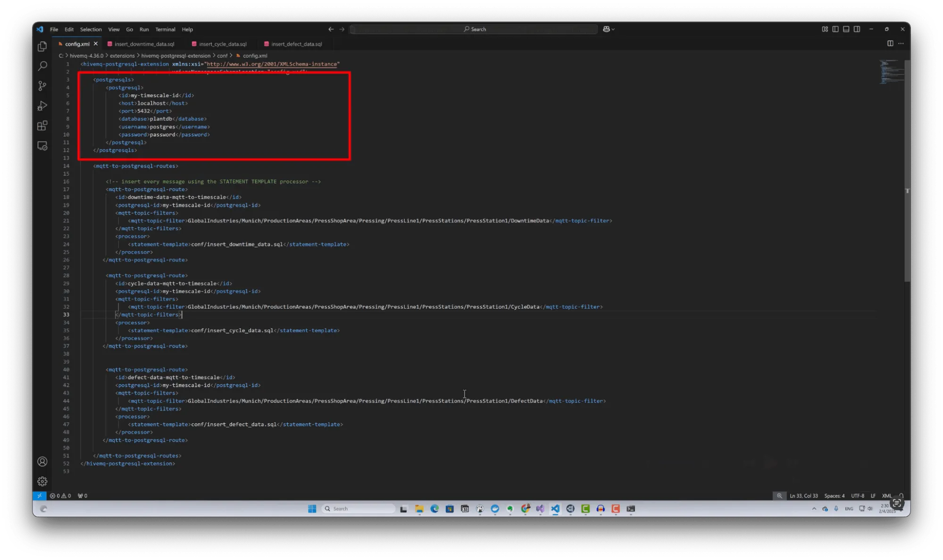
Task: Open the Visual Studio taskbar icon
Action: [540, 509]
